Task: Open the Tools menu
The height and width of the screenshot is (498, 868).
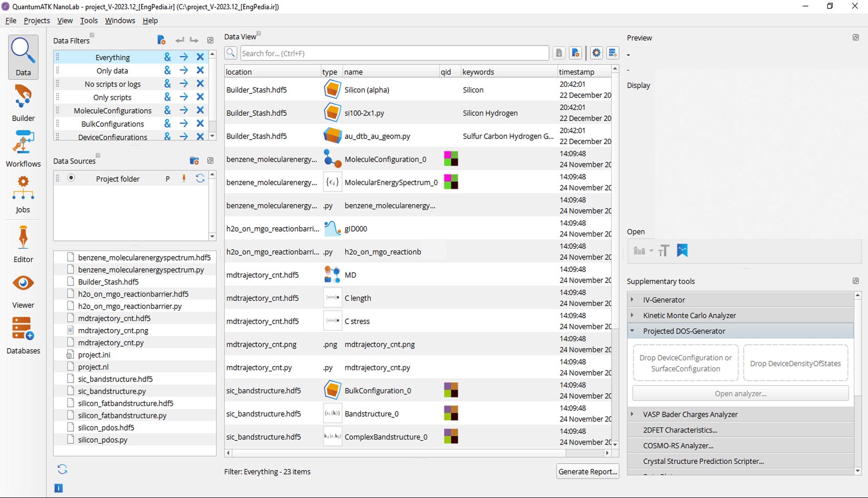Action: coord(89,21)
